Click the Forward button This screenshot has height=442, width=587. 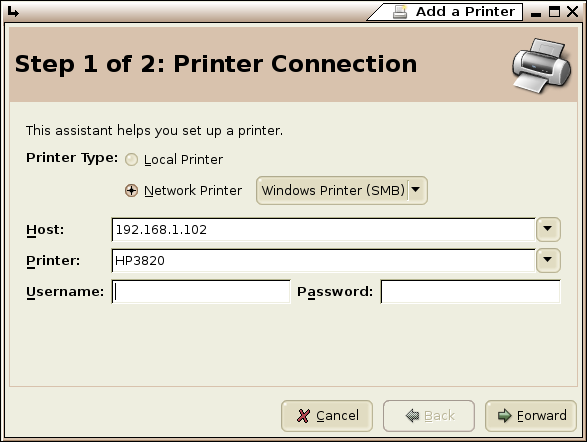pos(531,416)
